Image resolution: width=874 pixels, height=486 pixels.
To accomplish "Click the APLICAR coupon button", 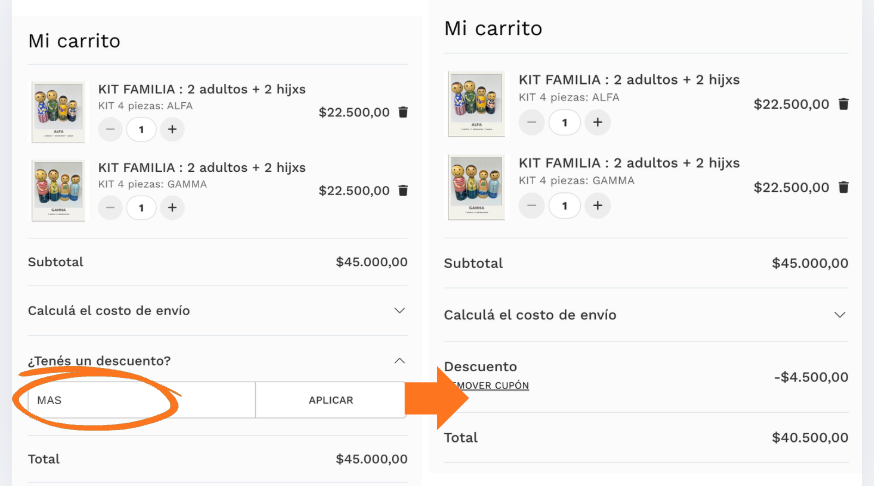I will coord(330,400).
